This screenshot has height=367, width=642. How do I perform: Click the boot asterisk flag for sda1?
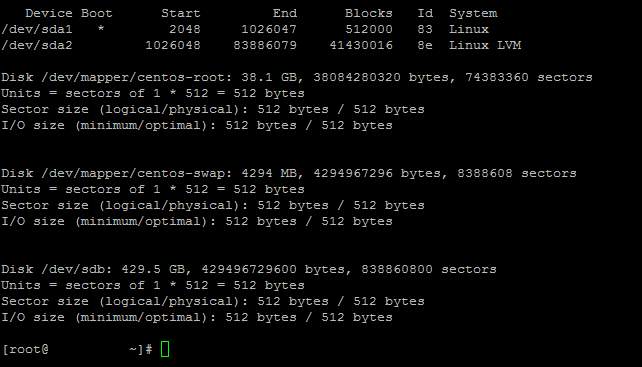101,29
